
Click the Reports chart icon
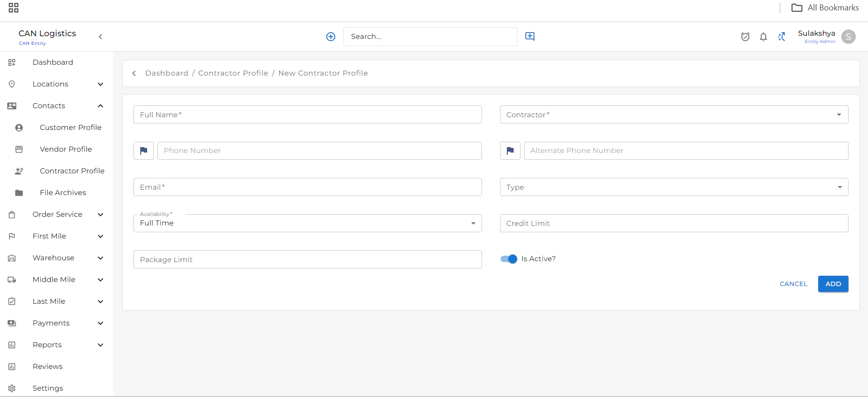pos(12,345)
